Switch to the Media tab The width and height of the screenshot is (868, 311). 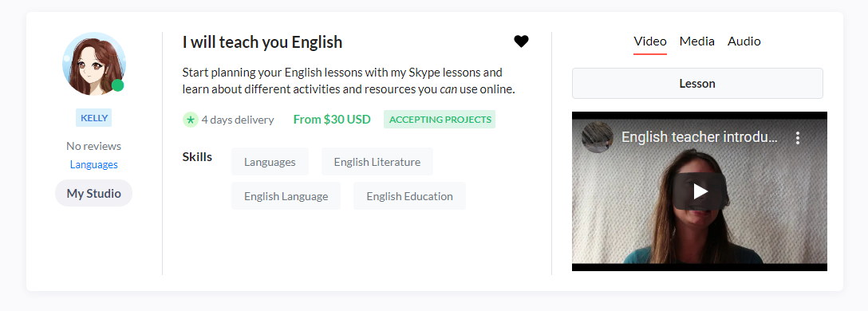(x=697, y=41)
